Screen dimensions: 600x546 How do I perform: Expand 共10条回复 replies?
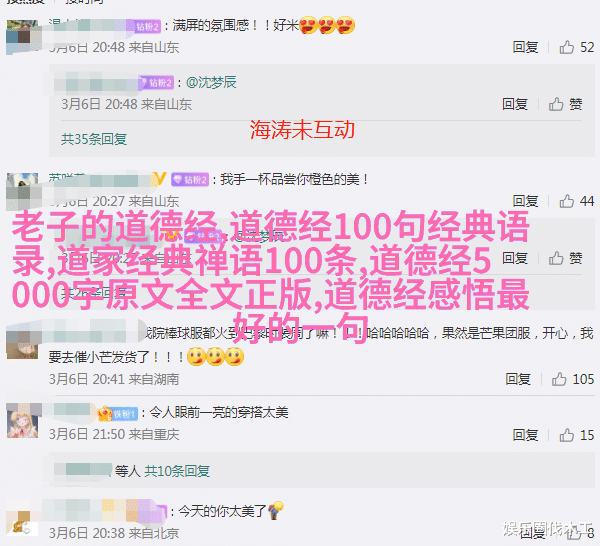click(177, 471)
